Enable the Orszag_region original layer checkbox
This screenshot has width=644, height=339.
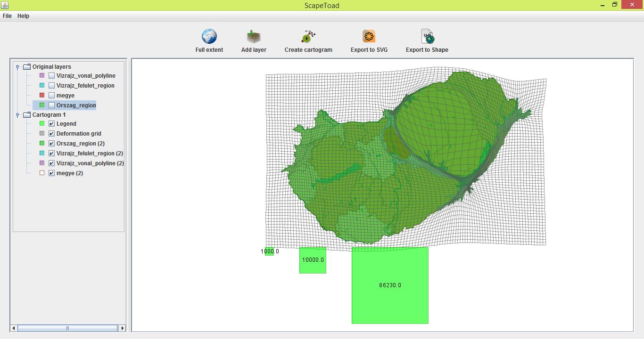point(52,105)
